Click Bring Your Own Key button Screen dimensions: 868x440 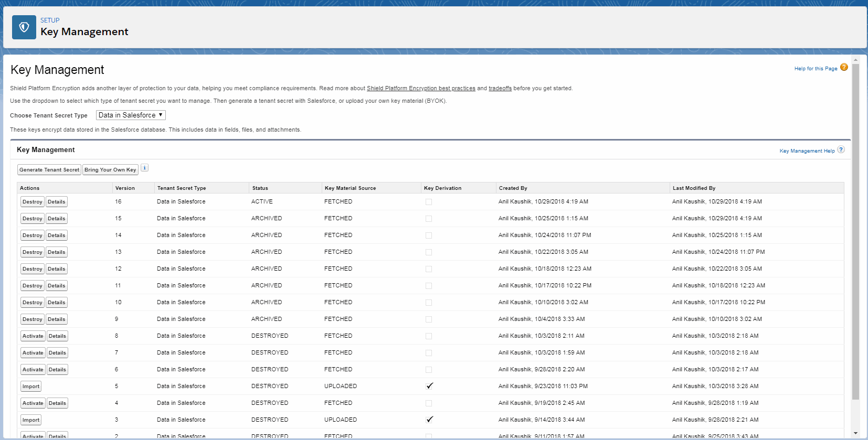(x=110, y=170)
